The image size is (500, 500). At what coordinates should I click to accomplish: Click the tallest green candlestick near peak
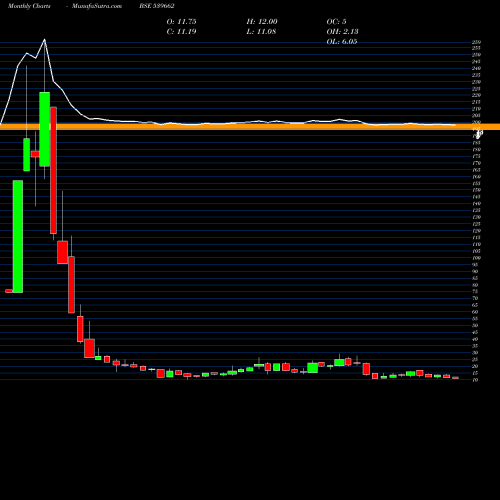click(45, 129)
